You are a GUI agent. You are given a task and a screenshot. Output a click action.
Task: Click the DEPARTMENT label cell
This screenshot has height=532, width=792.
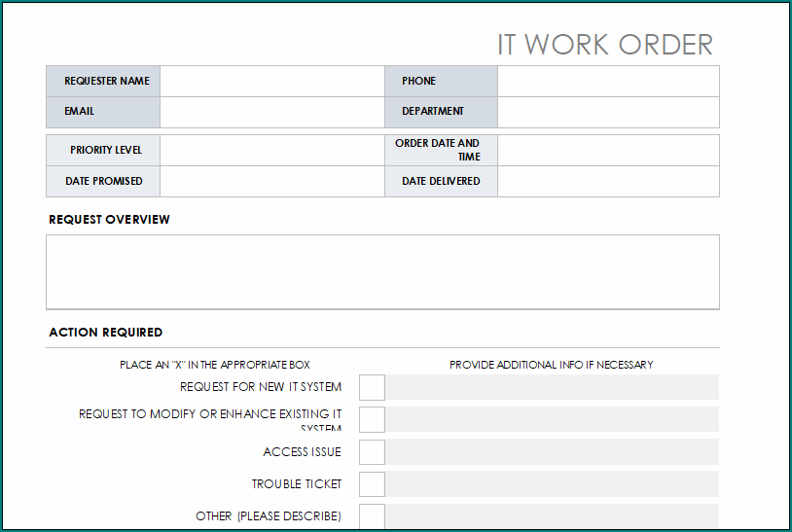tap(441, 112)
